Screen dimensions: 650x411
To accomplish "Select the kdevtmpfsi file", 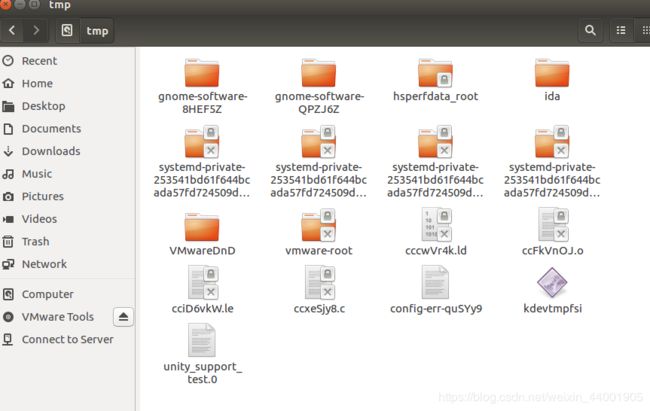I will pos(553,290).
